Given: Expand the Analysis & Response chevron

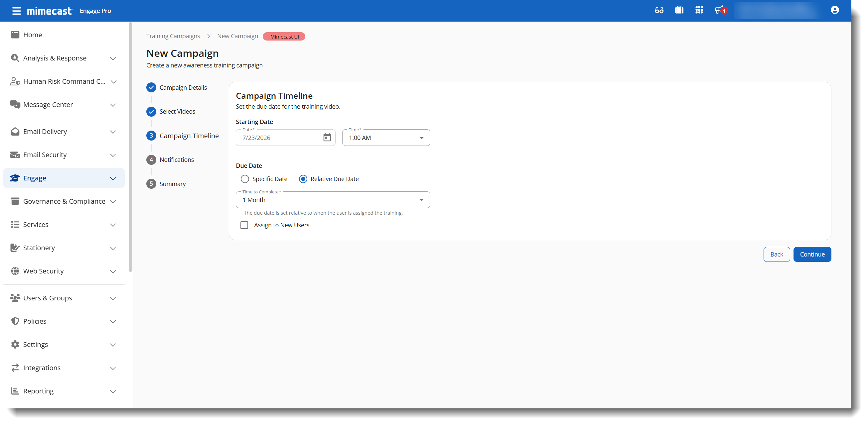Looking at the screenshot, I should (x=113, y=58).
